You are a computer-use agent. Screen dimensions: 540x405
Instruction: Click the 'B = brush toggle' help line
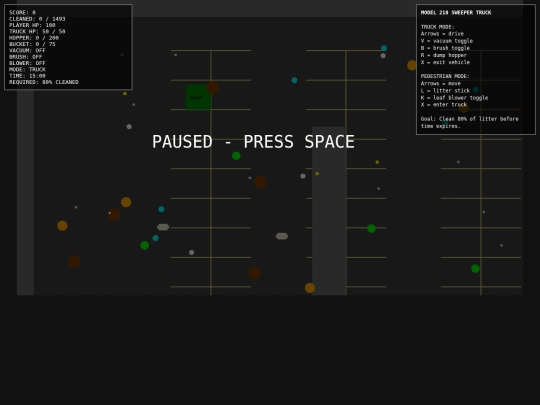coord(445,48)
